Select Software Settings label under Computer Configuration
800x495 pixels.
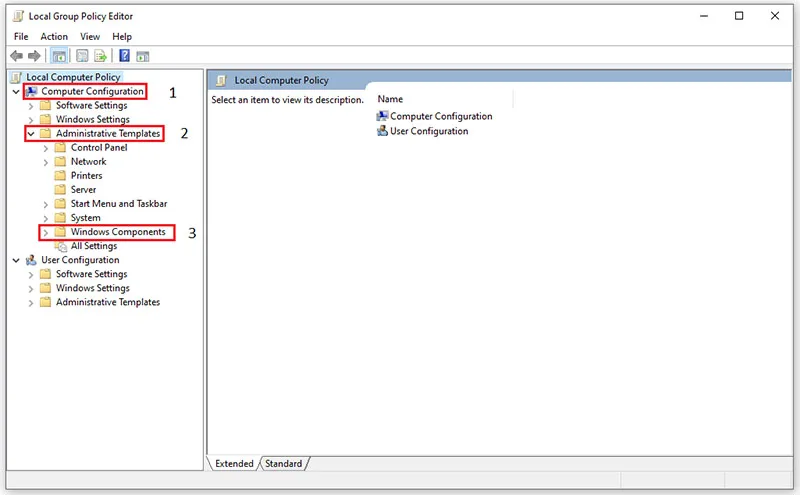coord(92,105)
